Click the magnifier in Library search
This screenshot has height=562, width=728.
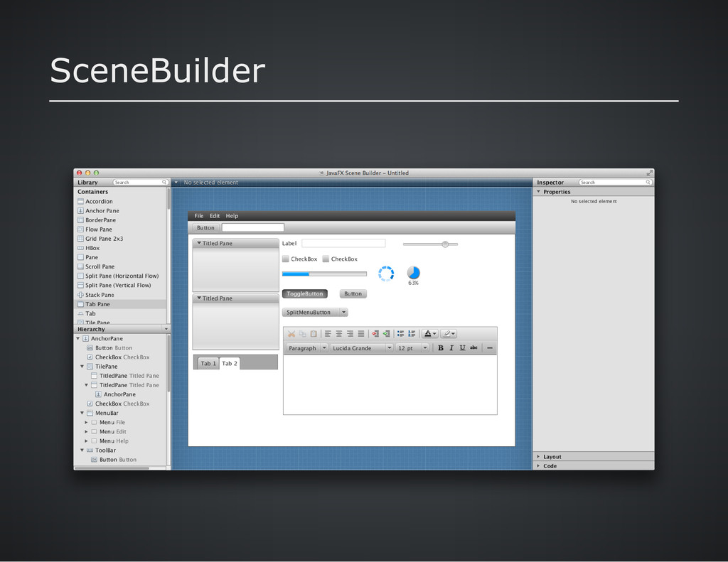tap(164, 183)
